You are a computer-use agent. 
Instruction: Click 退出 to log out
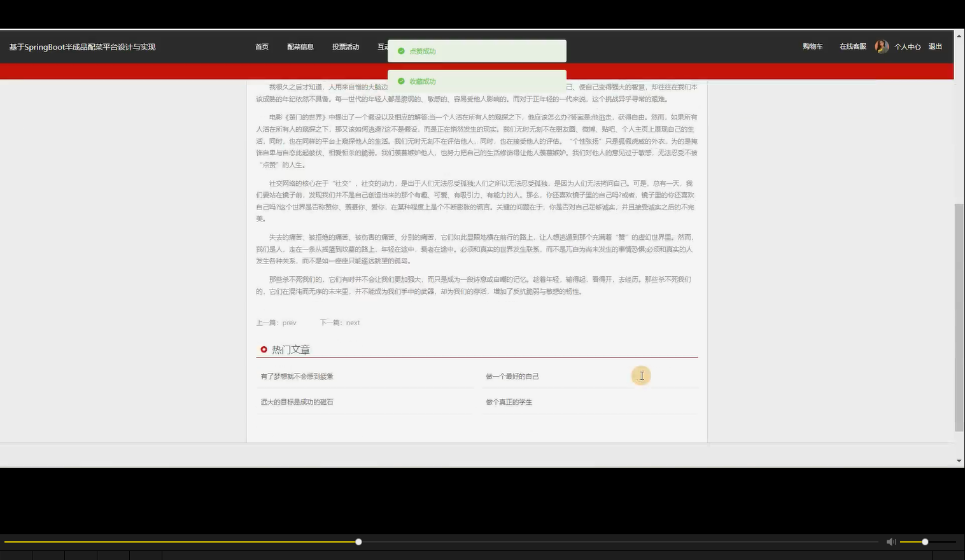click(934, 46)
